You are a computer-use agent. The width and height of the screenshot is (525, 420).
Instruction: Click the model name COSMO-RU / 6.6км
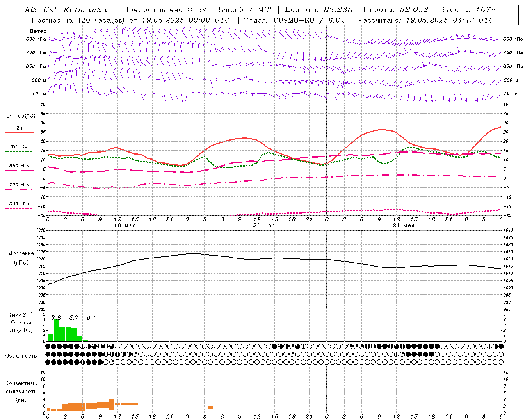(x=310, y=20)
